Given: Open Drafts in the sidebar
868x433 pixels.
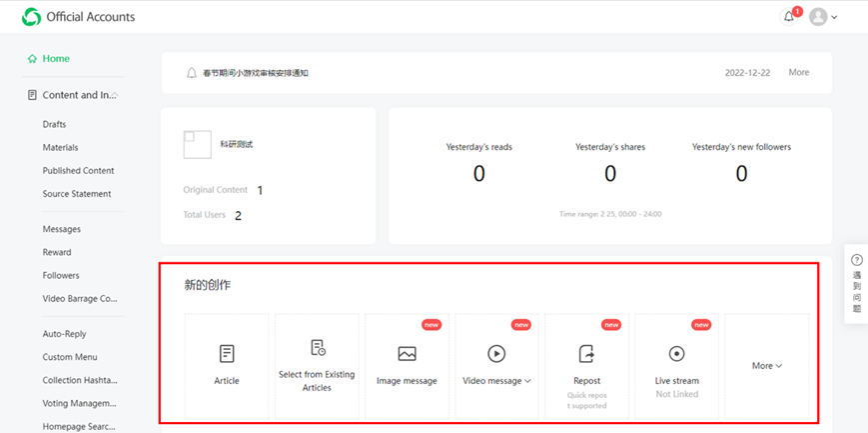Looking at the screenshot, I should tap(54, 125).
